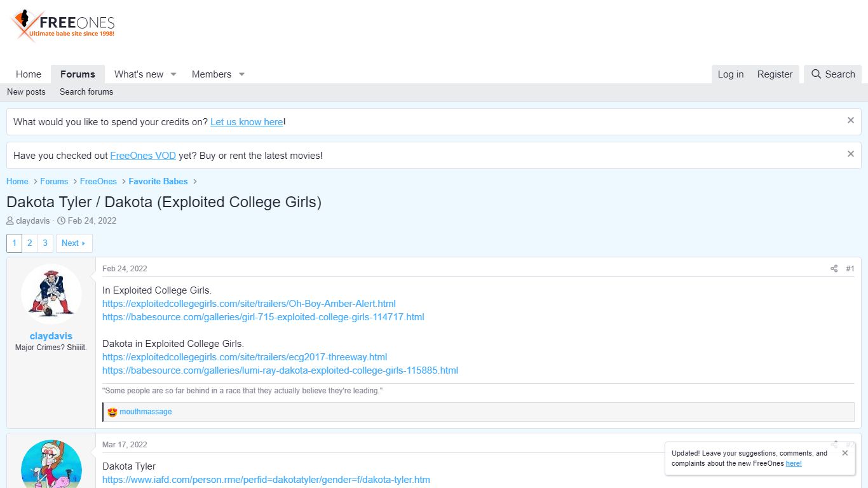The height and width of the screenshot is (488, 868).
Task: Dismiss the credits notice banner
Action: coord(851,120)
